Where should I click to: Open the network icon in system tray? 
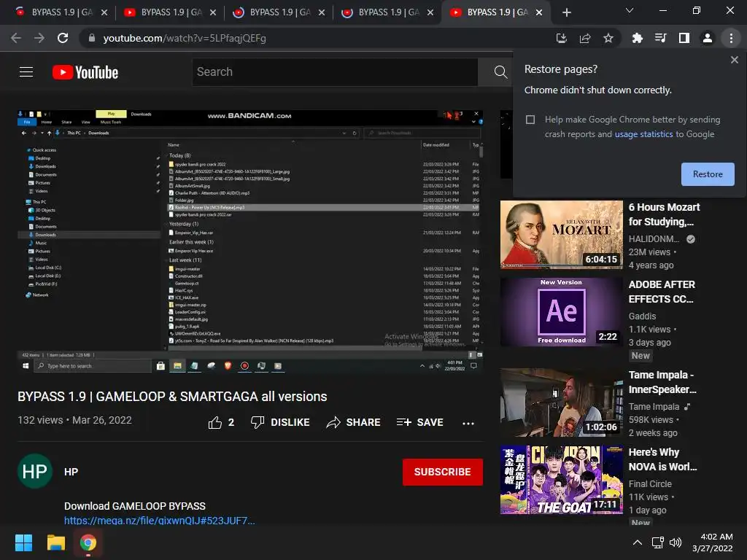[x=658, y=542]
